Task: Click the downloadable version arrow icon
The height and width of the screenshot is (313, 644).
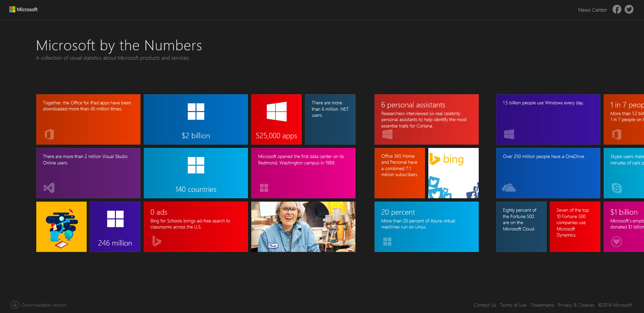Action: point(15,305)
